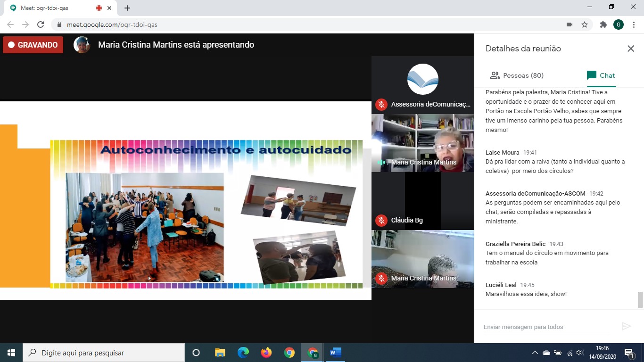The width and height of the screenshot is (644, 362).
Task: Click the Cláudia Bg muted microphone icon
Action: point(381,220)
